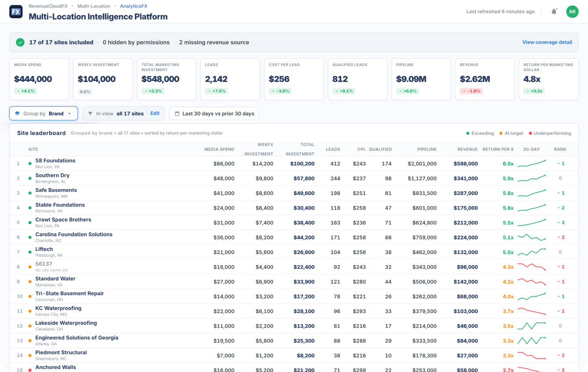Viewport: 588px width, 372px height.
Task: Sort by the Leads column header
Action: pos(333,150)
